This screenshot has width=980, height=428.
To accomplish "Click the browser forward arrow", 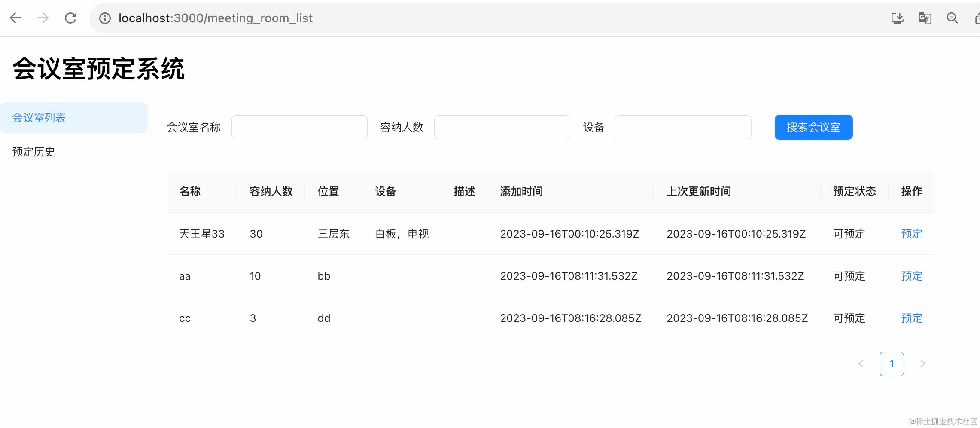I will [43, 18].
